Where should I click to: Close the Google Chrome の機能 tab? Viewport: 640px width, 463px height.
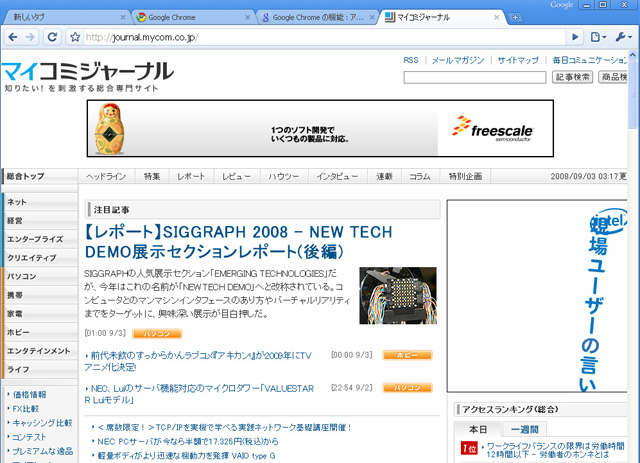click(372, 17)
